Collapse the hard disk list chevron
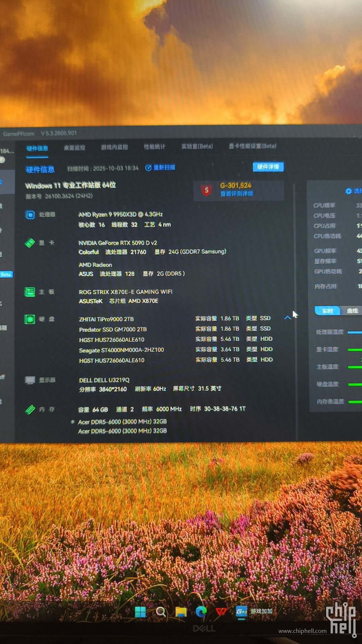Screen dimensions: 362x644 [x=287, y=318]
